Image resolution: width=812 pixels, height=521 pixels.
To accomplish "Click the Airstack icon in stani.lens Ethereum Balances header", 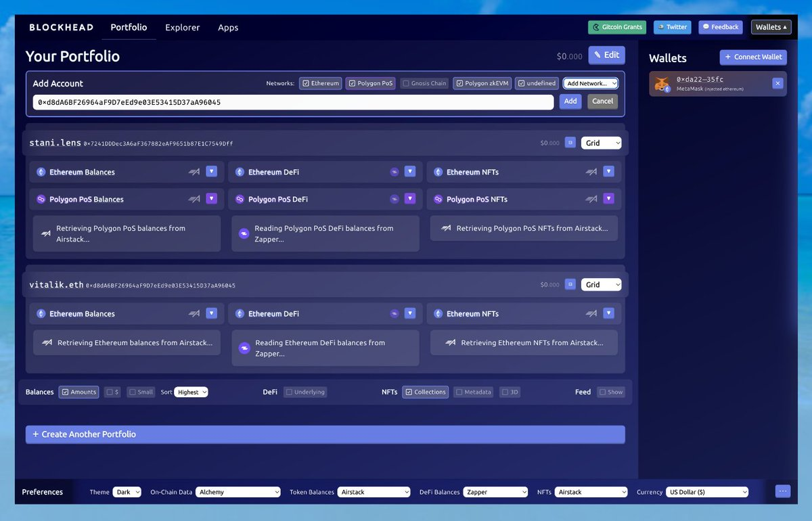I will tap(194, 172).
